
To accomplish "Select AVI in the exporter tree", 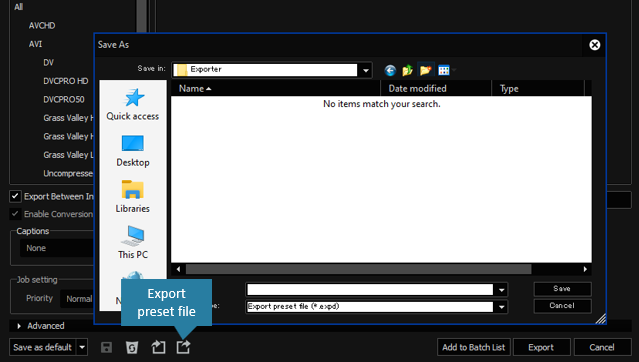I will pos(35,44).
